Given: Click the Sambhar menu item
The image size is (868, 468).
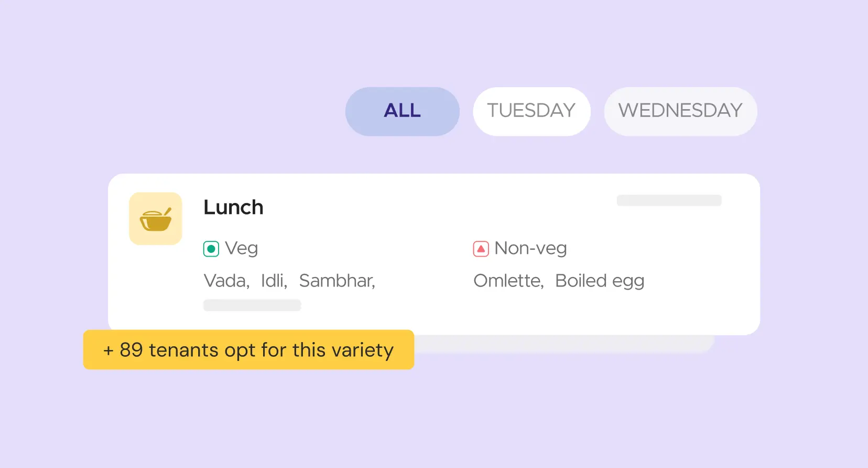Looking at the screenshot, I should click(x=337, y=281).
